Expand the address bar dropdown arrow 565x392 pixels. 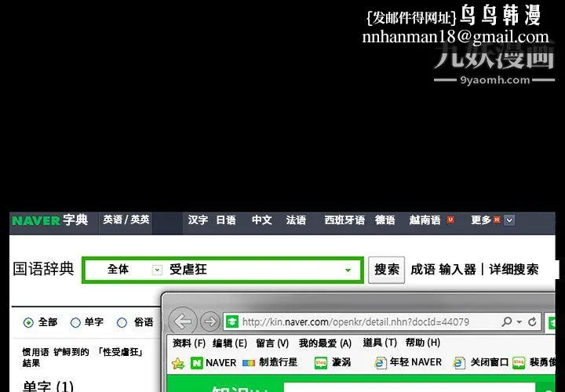point(519,321)
